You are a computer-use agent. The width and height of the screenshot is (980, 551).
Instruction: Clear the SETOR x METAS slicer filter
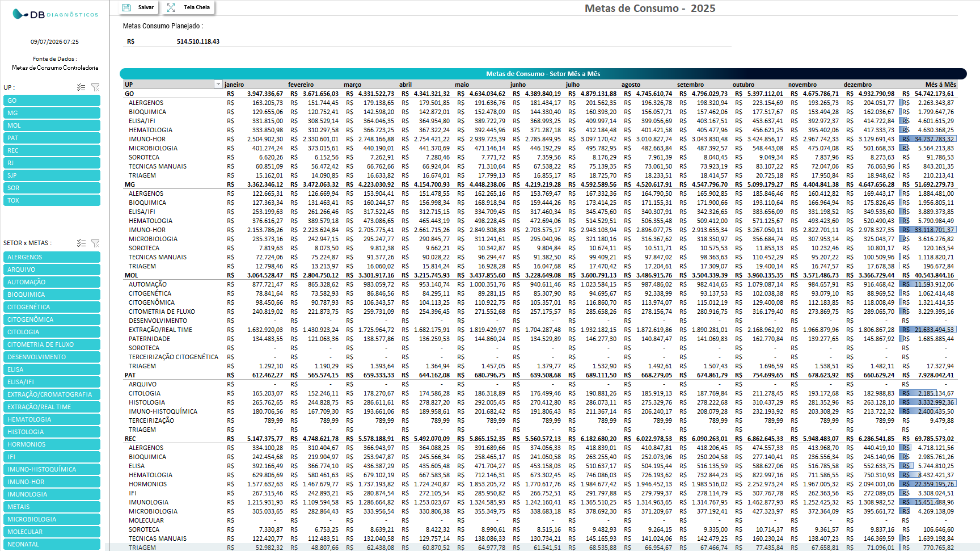95,243
